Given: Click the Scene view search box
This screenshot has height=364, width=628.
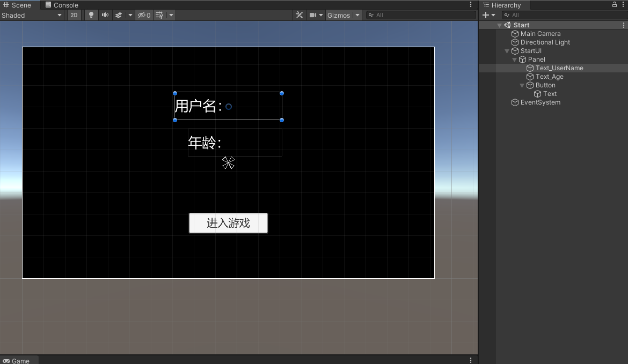Looking at the screenshot, I should (421, 15).
